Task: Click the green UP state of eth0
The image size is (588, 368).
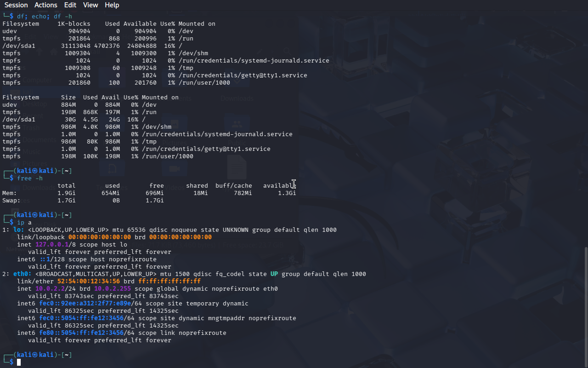Action: click(x=274, y=274)
